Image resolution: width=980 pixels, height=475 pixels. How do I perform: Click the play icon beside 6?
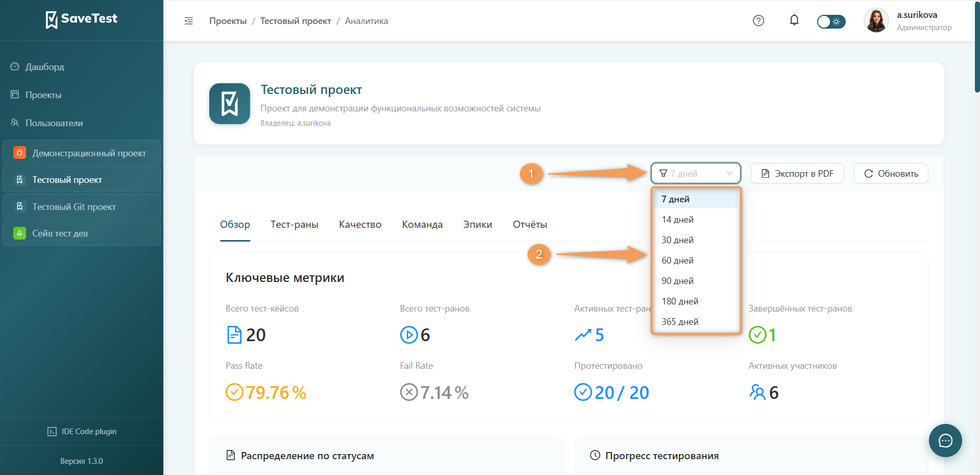pyautogui.click(x=409, y=335)
